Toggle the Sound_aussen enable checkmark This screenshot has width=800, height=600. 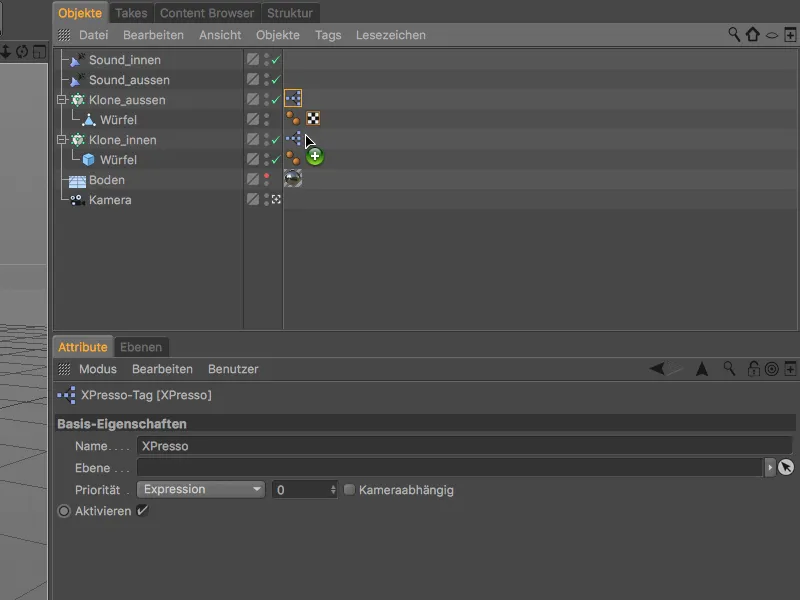[276, 80]
